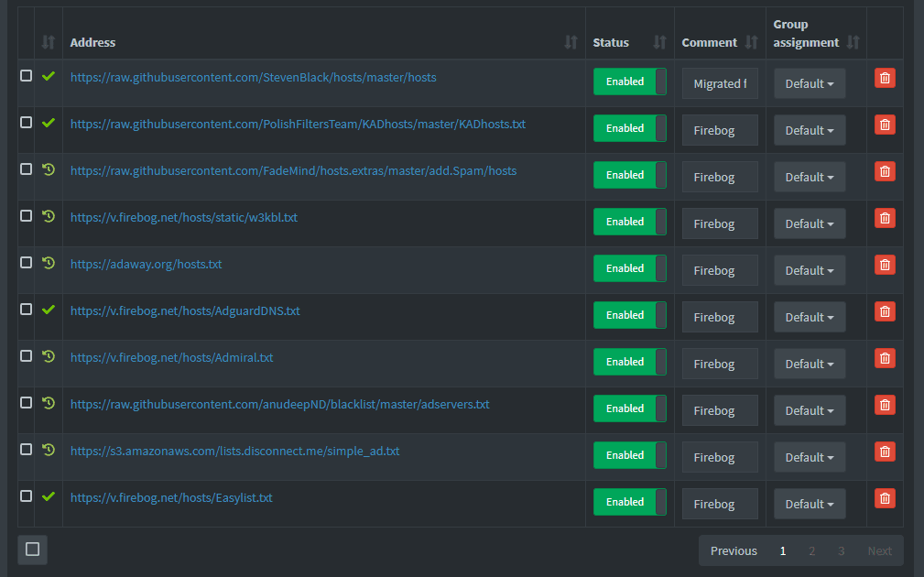
Task: Check the box for StevenBlack hosts row
Action: [x=27, y=76]
